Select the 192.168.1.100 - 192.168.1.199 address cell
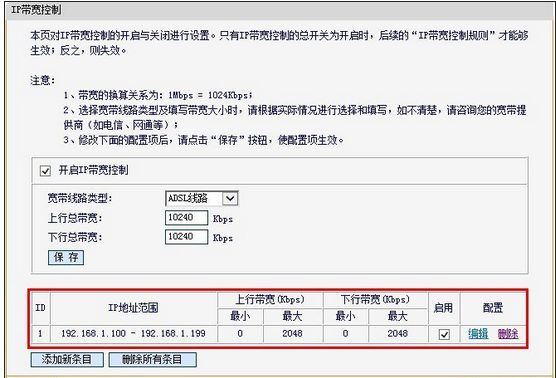 pos(134,334)
